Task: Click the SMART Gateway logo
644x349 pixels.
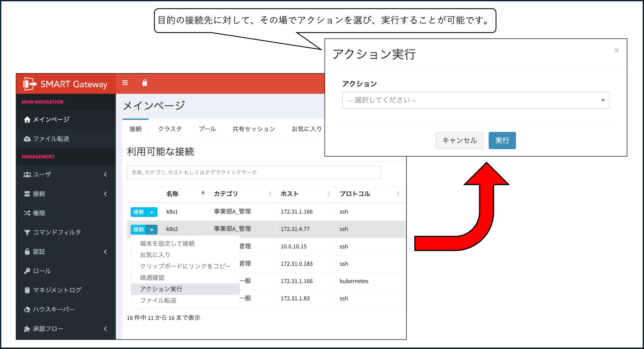Action: point(65,84)
